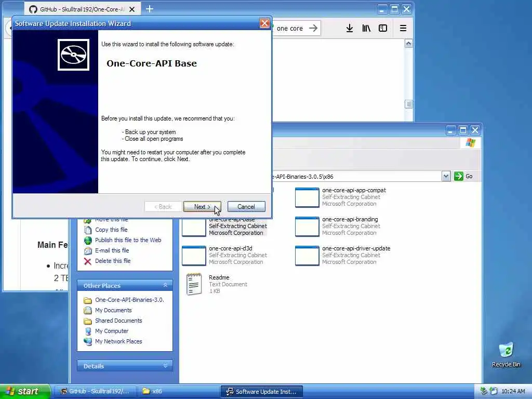The width and height of the screenshot is (532, 399).
Task: Click the Windows flag logo in Explorer
Action: [x=471, y=143]
